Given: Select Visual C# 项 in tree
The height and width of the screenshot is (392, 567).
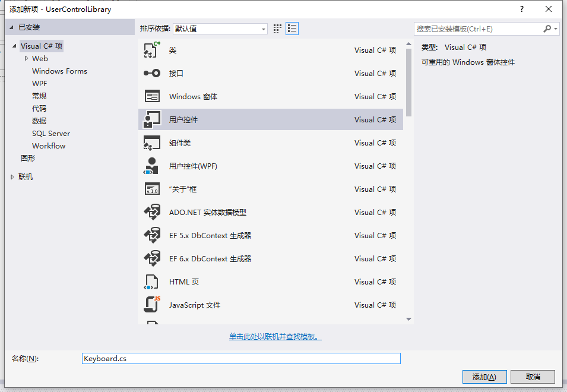Looking at the screenshot, I should 42,46.
